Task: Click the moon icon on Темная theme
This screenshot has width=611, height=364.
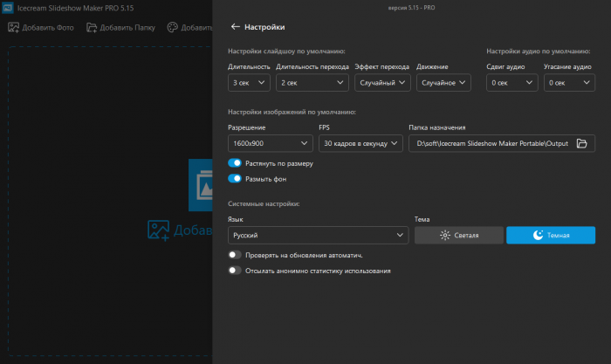Action: tap(538, 236)
